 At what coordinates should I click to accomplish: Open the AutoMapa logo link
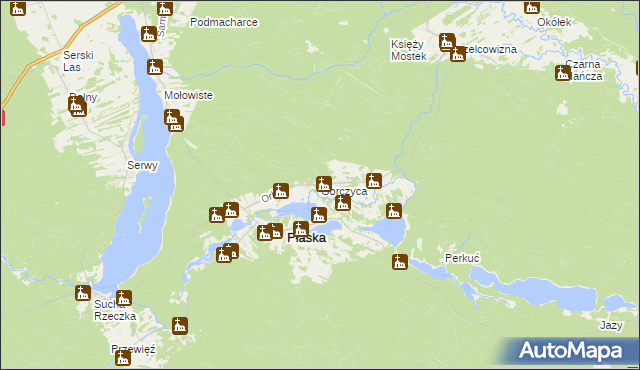570,351
